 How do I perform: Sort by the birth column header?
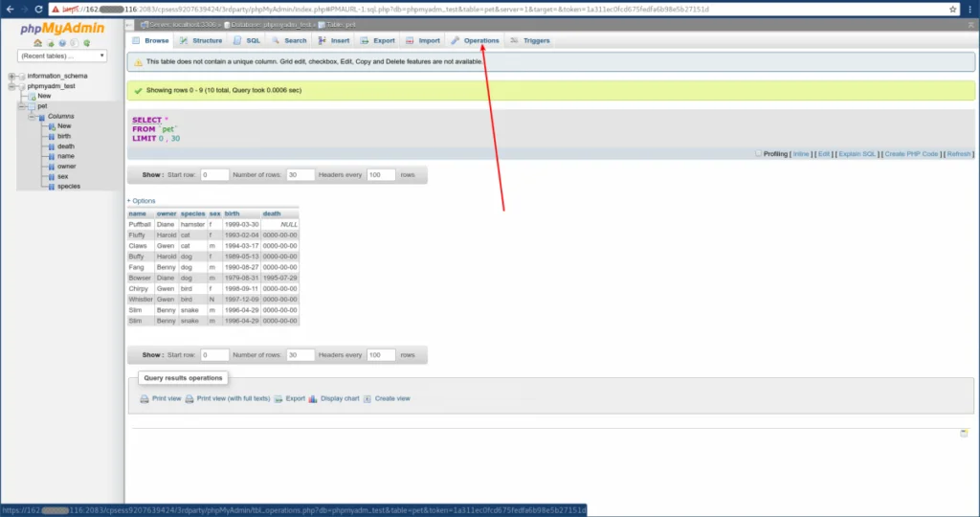coord(232,214)
